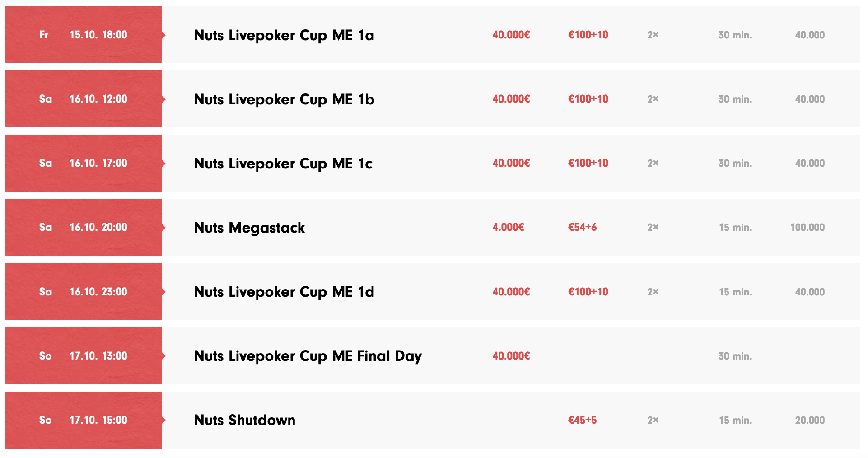Click the Fr 15.10. 18:00 date block

[x=83, y=35]
